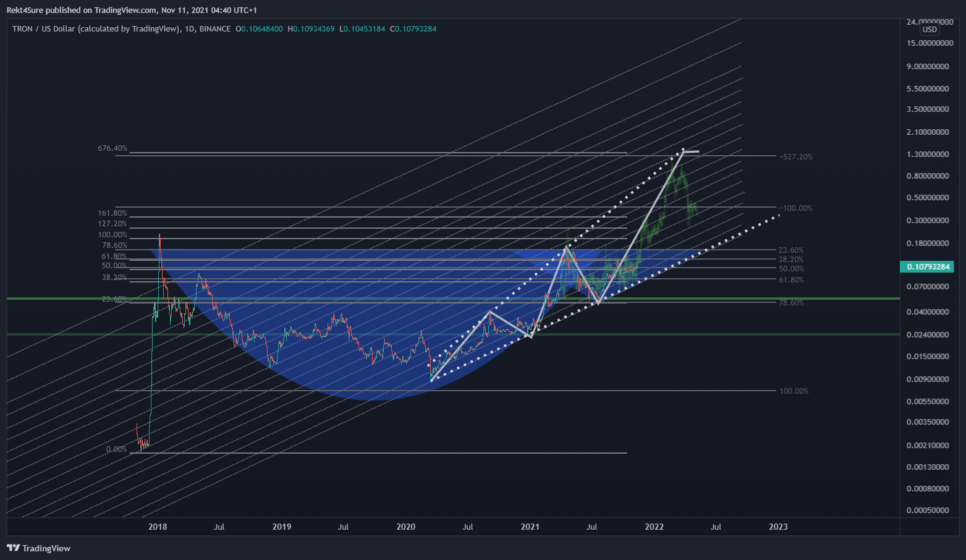This screenshot has height=560, width=966.
Task: Open the USD currency selector on the price axis
Action: (930, 30)
